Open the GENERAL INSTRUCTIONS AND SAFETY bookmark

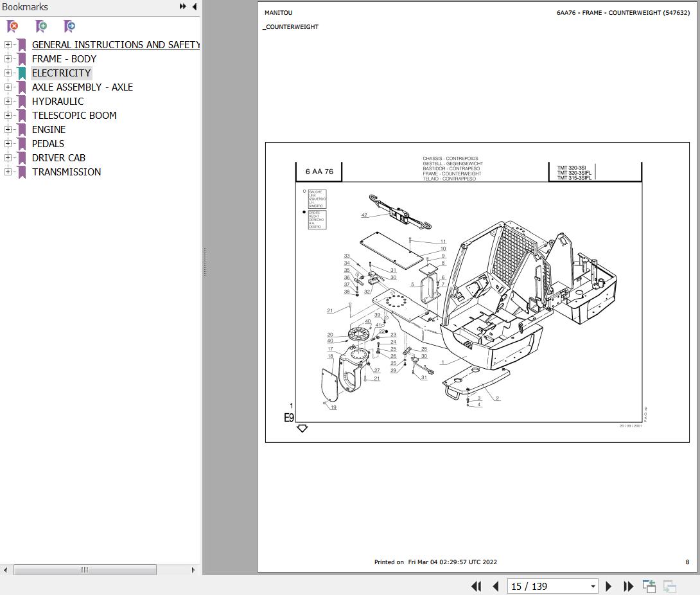tap(116, 45)
